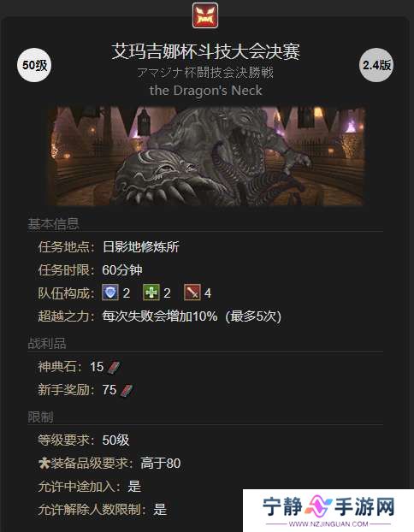Select the 战利品 section header
This screenshot has height=532, width=414.
[x=47, y=343]
